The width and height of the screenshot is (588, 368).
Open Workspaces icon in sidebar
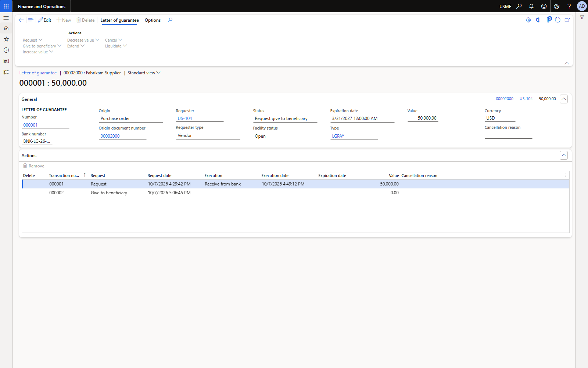click(x=6, y=61)
